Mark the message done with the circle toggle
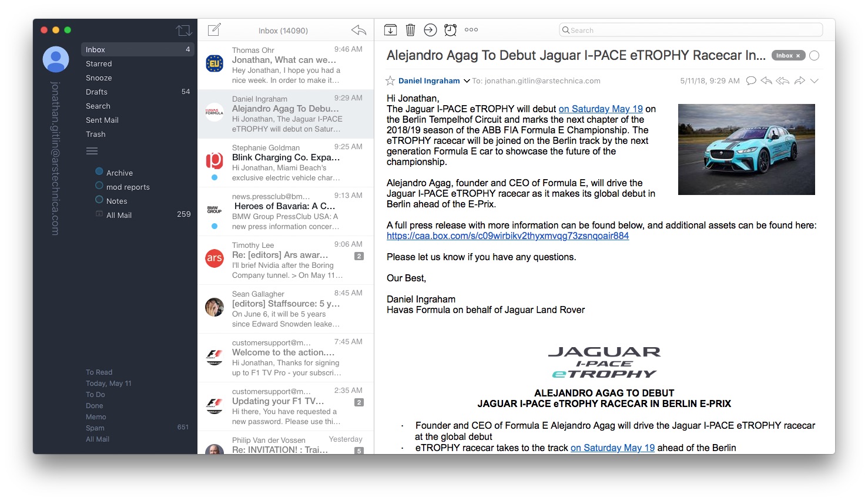 tap(815, 55)
